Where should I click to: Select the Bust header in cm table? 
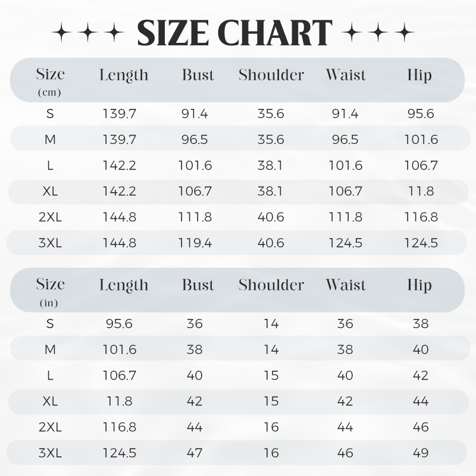pyautogui.click(x=198, y=75)
